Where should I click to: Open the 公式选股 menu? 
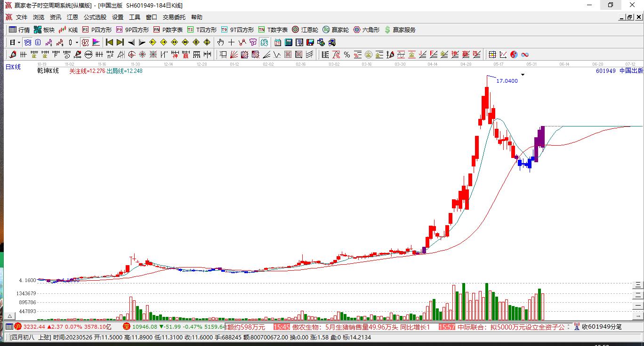point(95,17)
